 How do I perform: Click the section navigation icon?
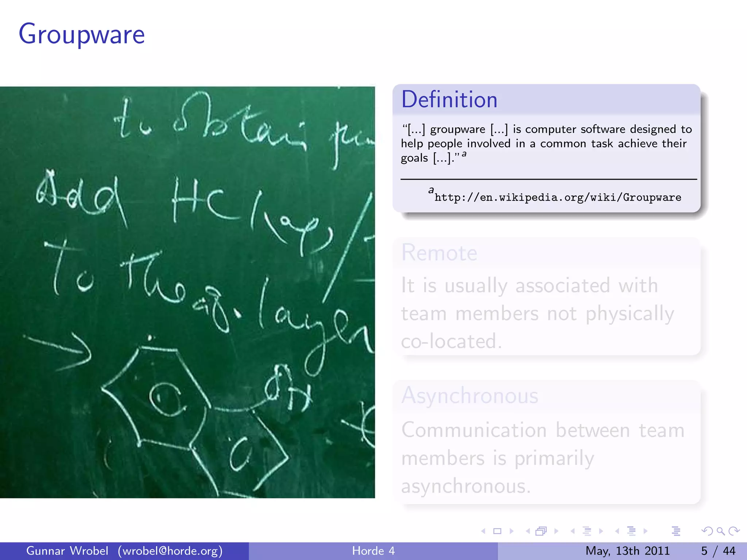[x=631, y=531]
